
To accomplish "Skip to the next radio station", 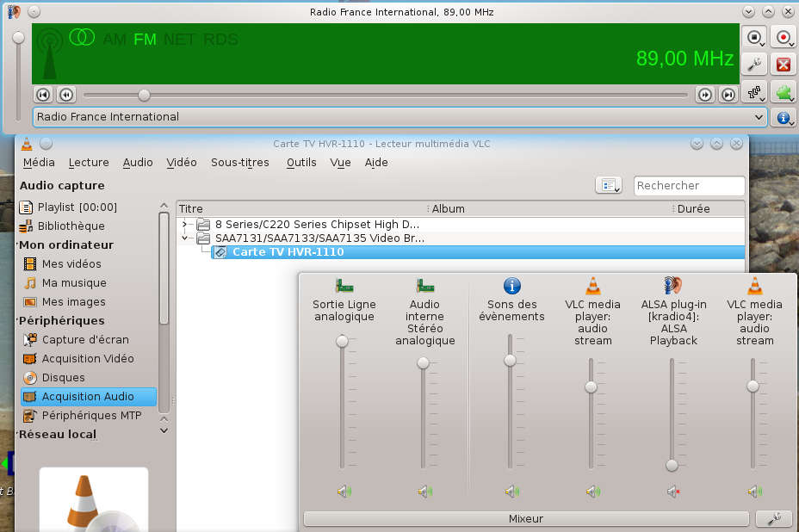I will (x=728, y=95).
